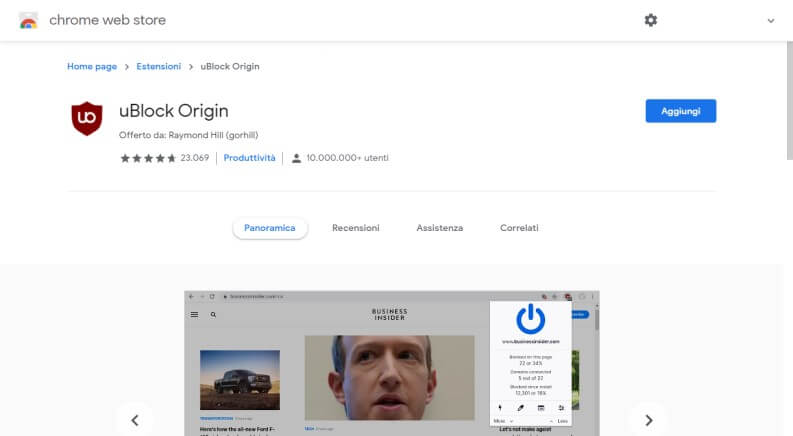Click the Aggiungi button

(x=681, y=111)
